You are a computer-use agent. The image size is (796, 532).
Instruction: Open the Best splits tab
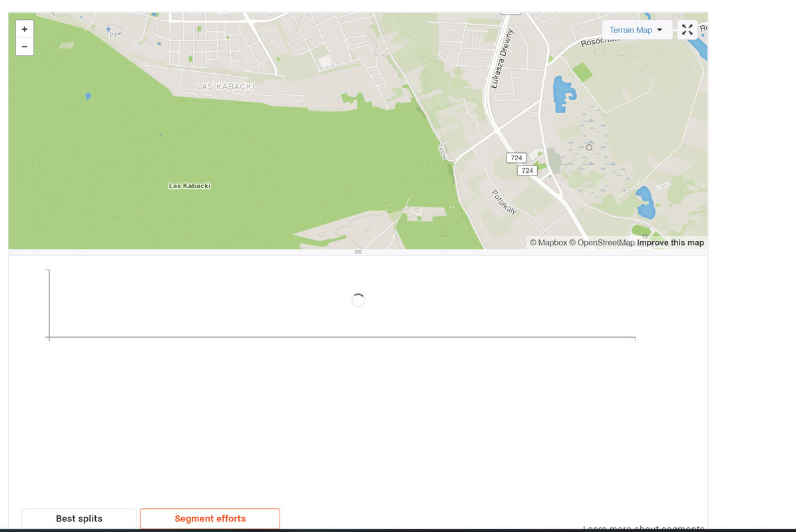point(79,518)
